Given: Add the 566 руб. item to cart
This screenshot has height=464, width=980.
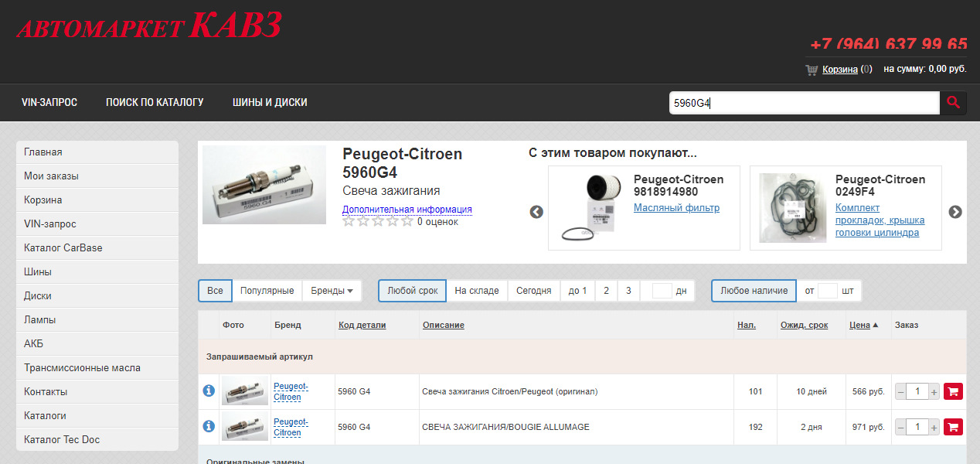Looking at the screenshot, I should coord(953,391).
